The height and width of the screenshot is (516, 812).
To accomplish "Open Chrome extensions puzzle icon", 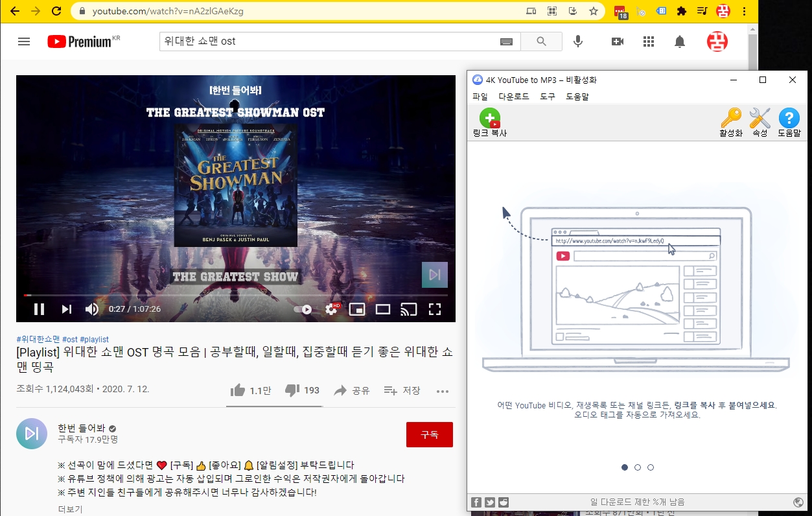I will 681,11.
